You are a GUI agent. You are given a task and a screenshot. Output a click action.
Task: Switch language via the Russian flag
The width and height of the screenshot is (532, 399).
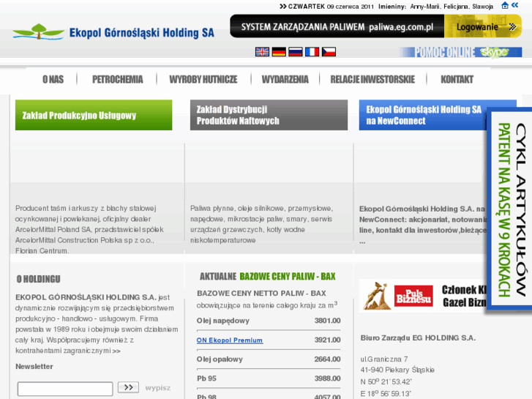click(296, 52)
